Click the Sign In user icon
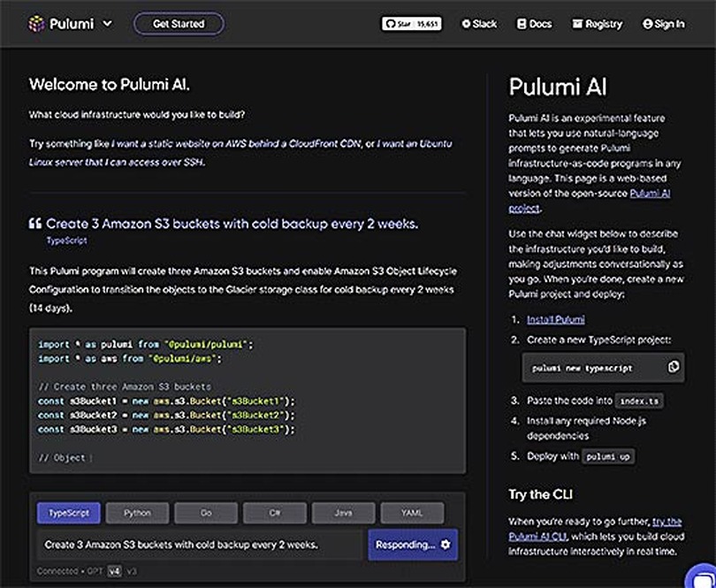Screen dimensions: 716x588 [647, 24]
